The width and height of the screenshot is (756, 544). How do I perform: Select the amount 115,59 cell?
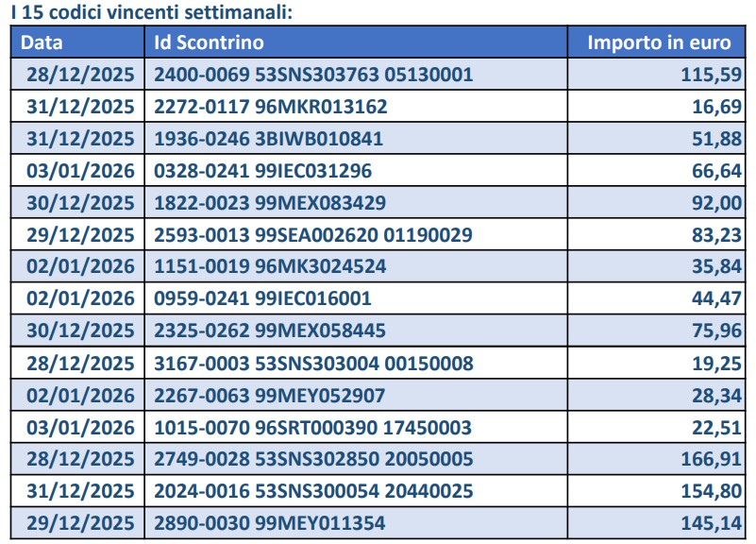tap(712, 75)
